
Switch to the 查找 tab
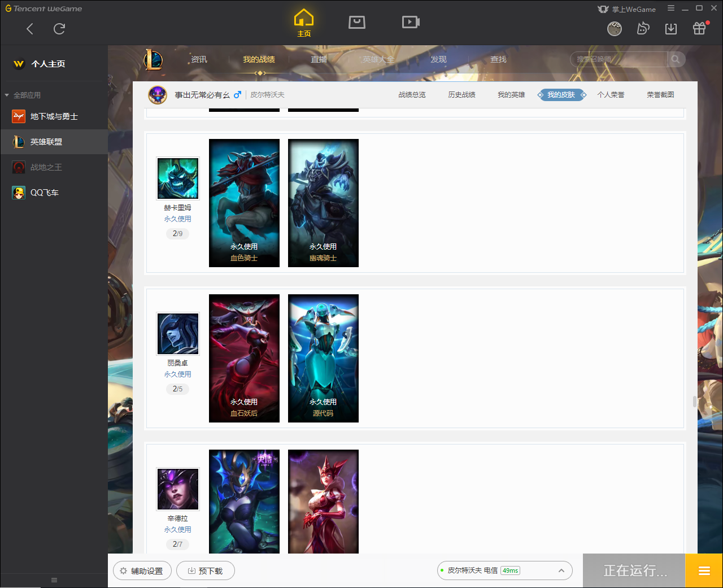point(498,59)
